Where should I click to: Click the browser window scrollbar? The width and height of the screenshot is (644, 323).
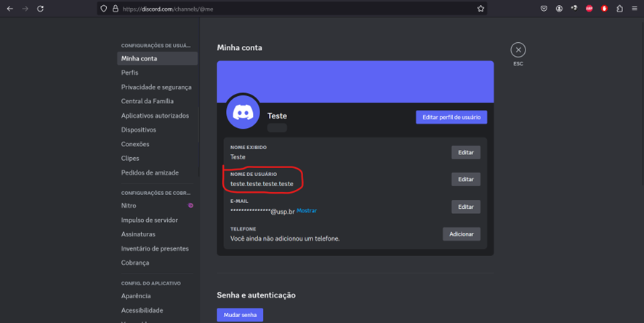(642, 103)
